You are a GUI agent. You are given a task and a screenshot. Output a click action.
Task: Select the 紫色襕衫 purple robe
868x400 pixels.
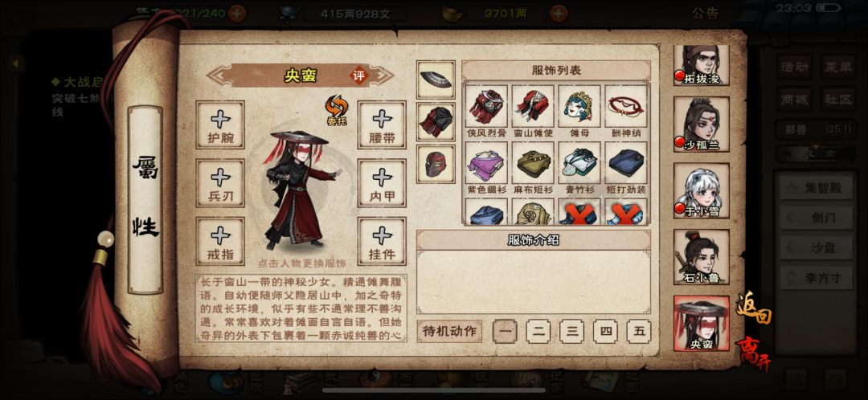(x=486, y=168)
